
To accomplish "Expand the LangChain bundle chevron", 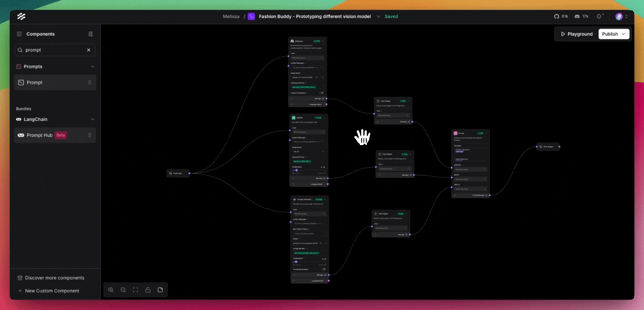I will coord(92,119).
